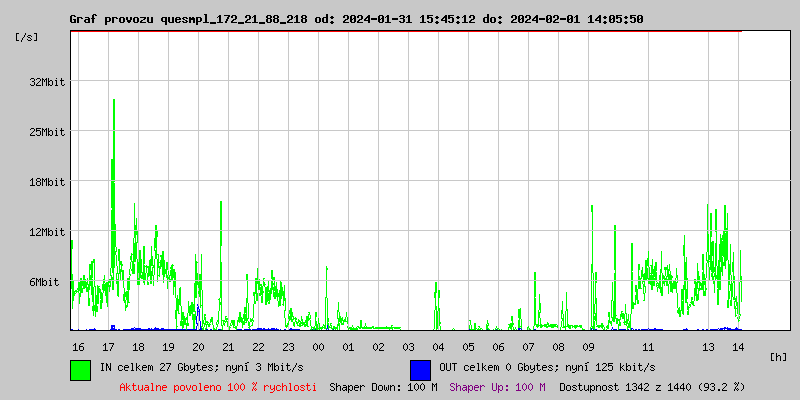Click the 6Mbit y-axis label
Image resolution: width=800 pixels, height=400 pixels.
tap(50, 282)
